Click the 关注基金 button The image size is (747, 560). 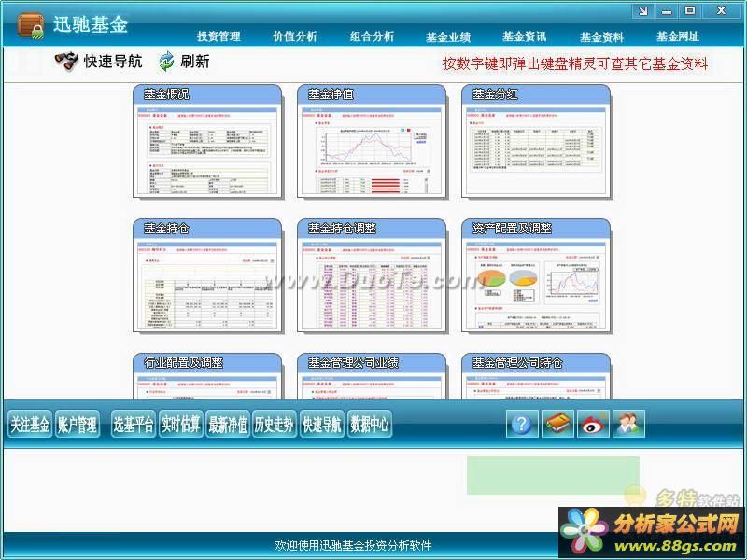pos(30,424)
